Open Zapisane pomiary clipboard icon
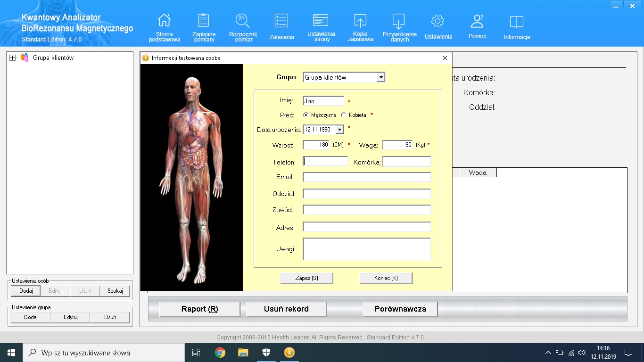The height and width of the screenshot is (362, 644). (204, 21)
